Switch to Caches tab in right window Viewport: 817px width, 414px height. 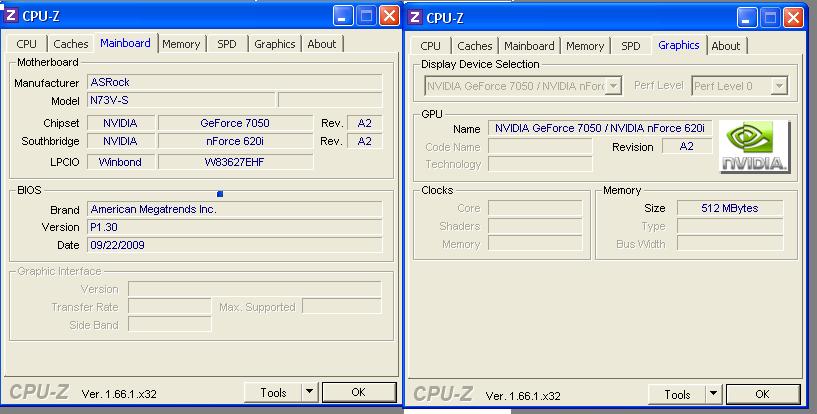[475, 46]
